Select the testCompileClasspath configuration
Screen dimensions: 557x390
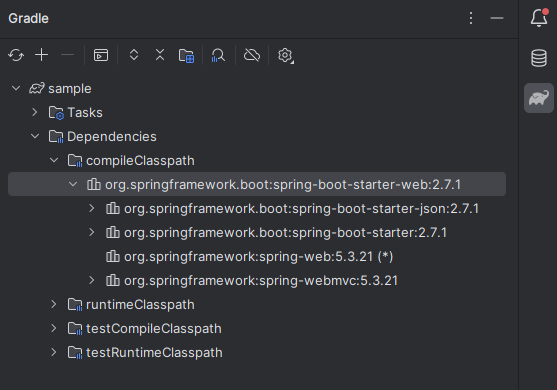tap(256, 328)
